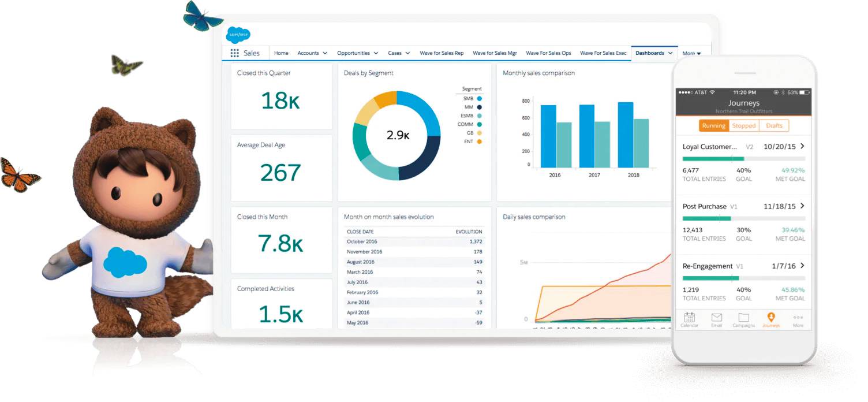Select the April 2016 table row
Image resolution: width=868 pixels, height=402 pixels.
(414, 312)
